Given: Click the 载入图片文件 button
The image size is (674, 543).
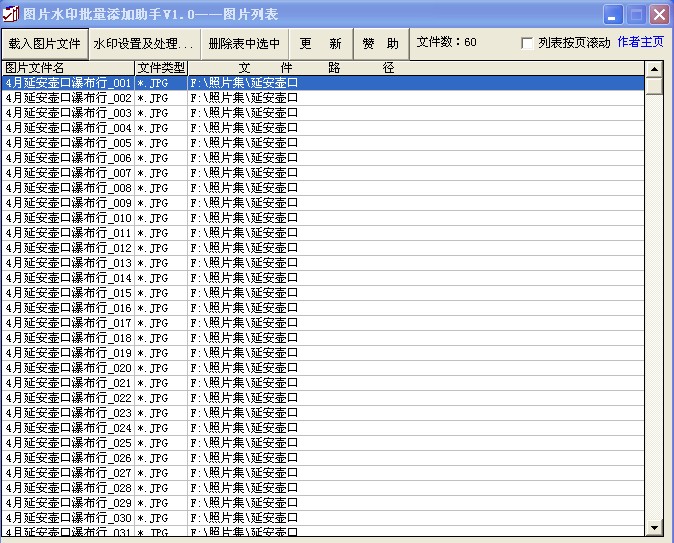Looking at the screenshot, I should click(44, 44).
